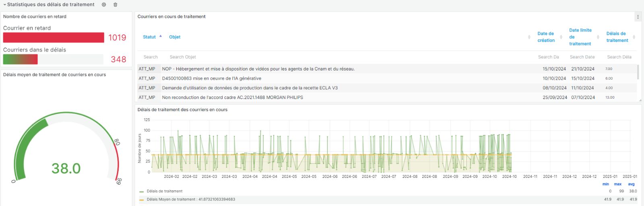Click the trash icon to delete row

[x=116, y=5]
